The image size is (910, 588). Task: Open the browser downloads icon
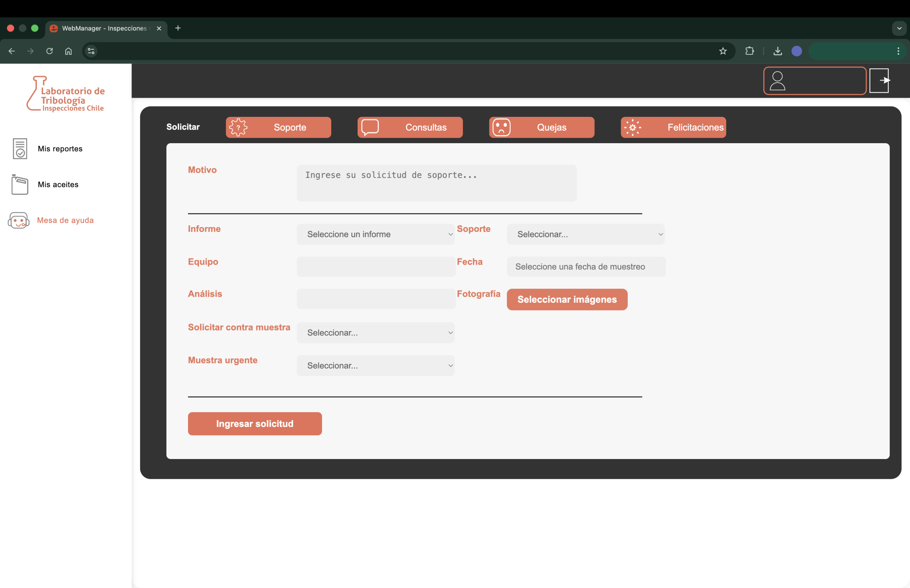coord(777,51)
